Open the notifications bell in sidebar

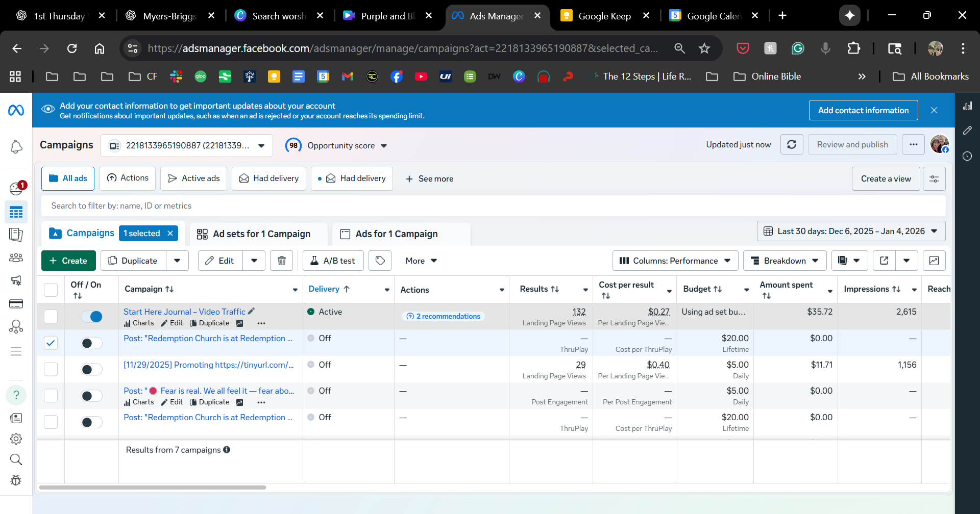pos(16,147)
